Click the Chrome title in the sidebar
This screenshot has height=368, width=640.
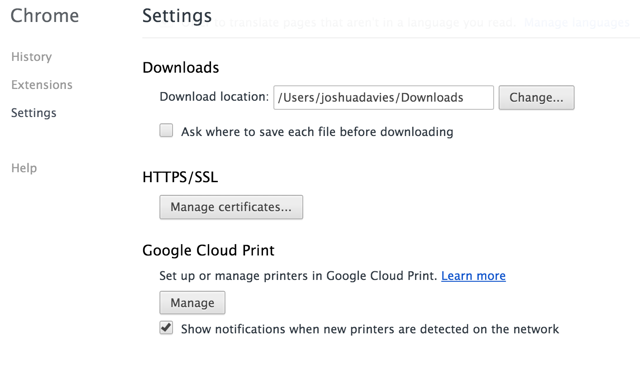pyautogui.click(x=44, y=16)
